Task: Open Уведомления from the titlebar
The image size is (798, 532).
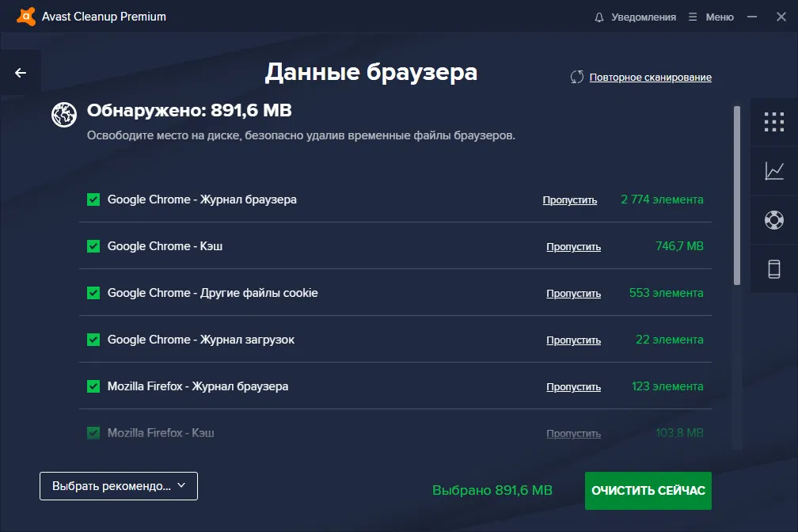Action: click(x=644, y=16)
